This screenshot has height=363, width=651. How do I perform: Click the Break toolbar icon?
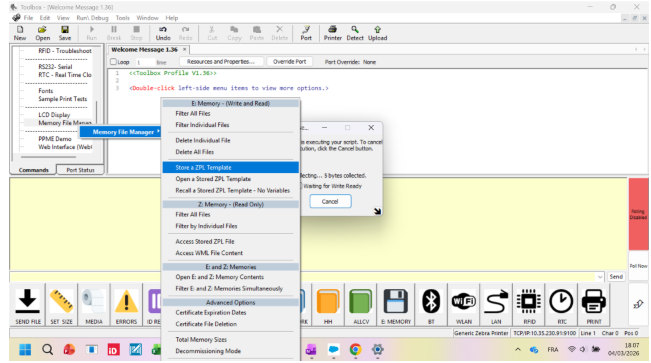click(114, 33)
